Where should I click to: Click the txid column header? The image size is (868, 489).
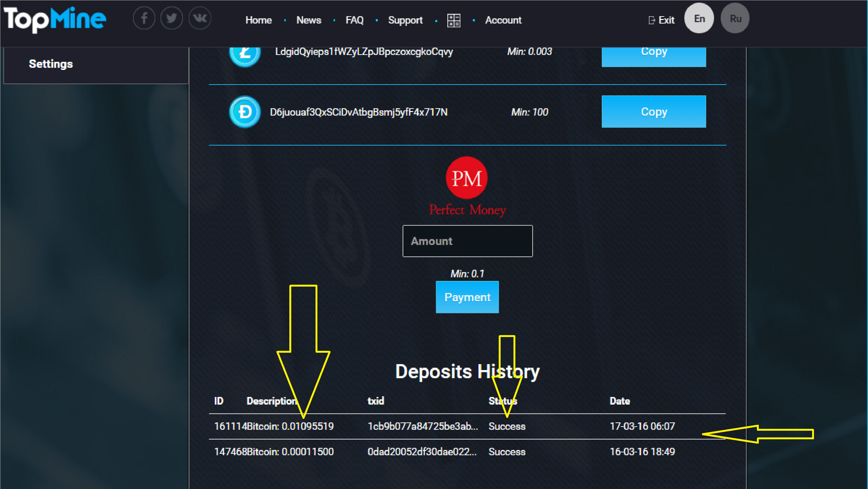coord(376,401)
